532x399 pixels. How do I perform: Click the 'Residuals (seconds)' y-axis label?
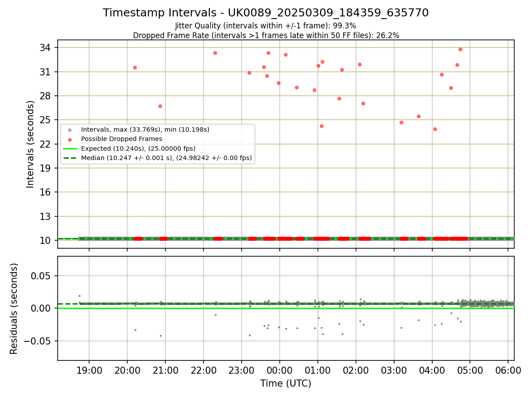(14, 309)
